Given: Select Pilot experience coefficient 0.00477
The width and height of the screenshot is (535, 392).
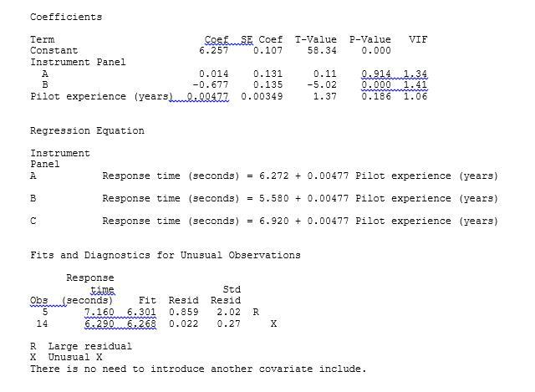Looking at the screenshot, I should tap(207, 96).
